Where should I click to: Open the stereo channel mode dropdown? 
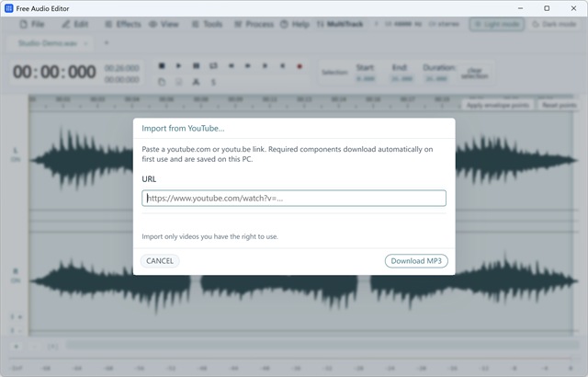[444, 24]
